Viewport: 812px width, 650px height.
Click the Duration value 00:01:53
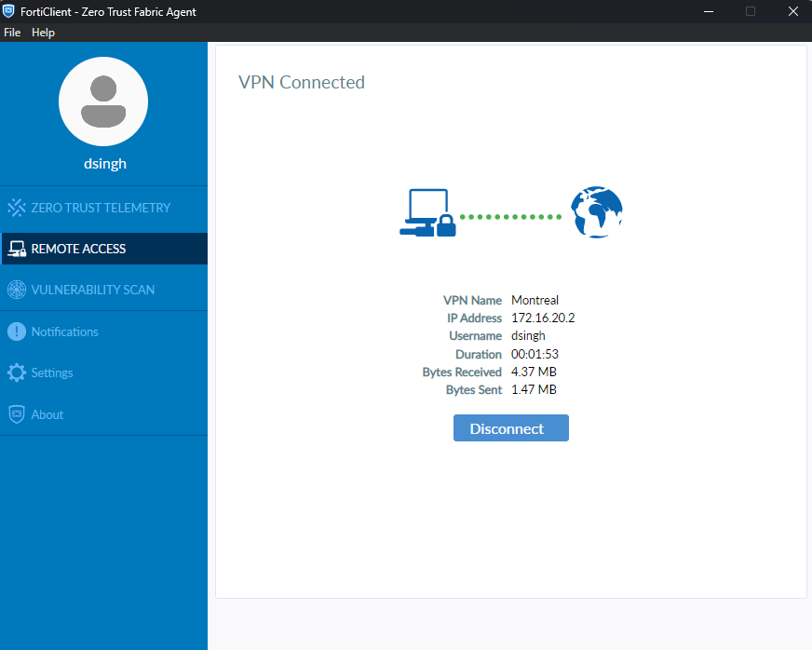535,354
